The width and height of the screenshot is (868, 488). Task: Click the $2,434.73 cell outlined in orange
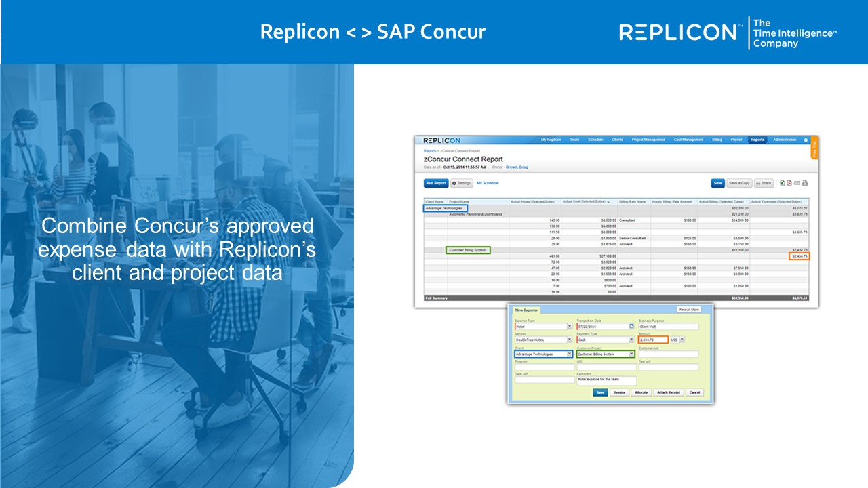799,256
